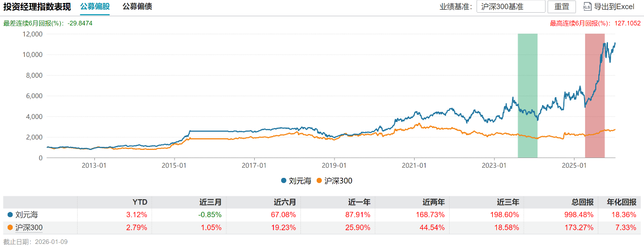Open the 业绩基准 benchmark dropdown
The image size is (644, 248).
(511, 7)
